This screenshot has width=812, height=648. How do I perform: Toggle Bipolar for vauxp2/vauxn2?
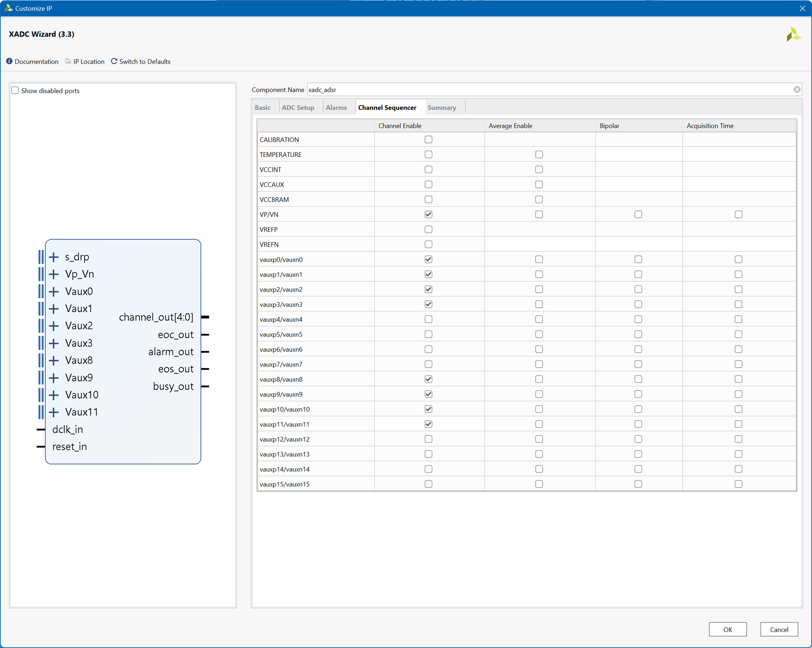point(638,289)
